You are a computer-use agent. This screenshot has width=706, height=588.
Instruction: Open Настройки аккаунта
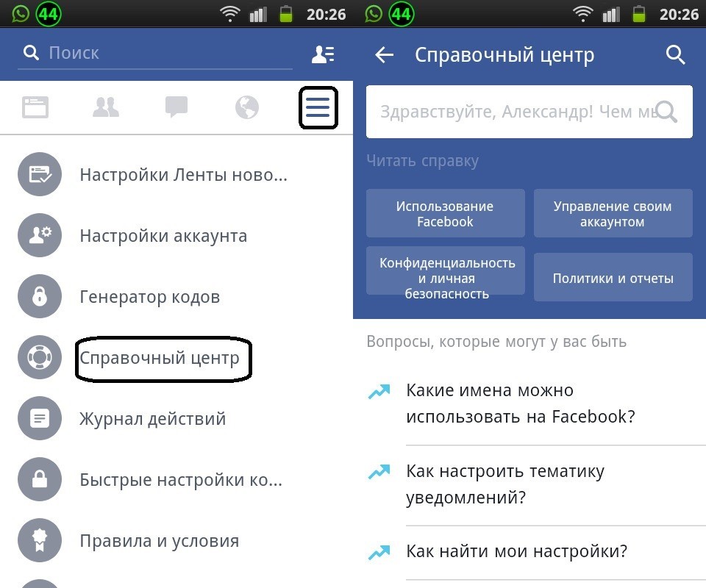(x=163, y=236)
